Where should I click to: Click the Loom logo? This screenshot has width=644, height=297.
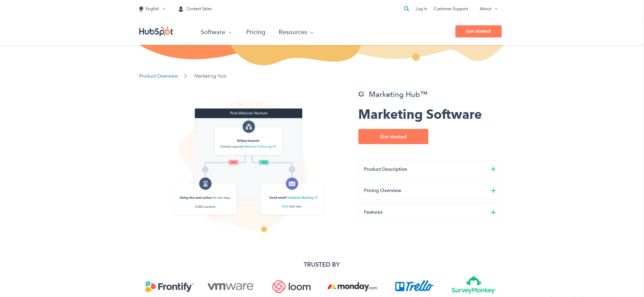tap(291, 287)
